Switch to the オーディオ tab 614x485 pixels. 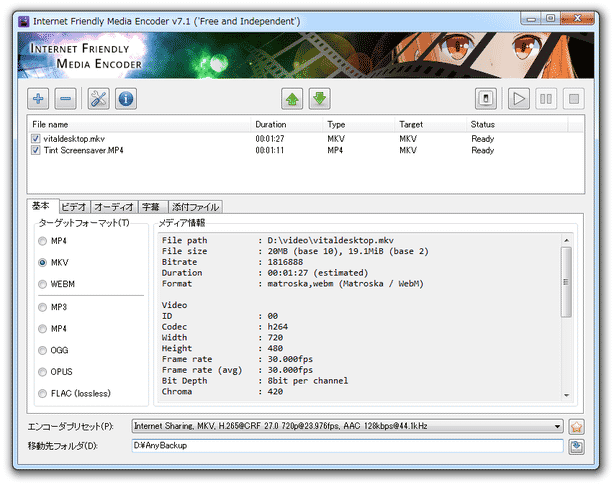(114, 207)
